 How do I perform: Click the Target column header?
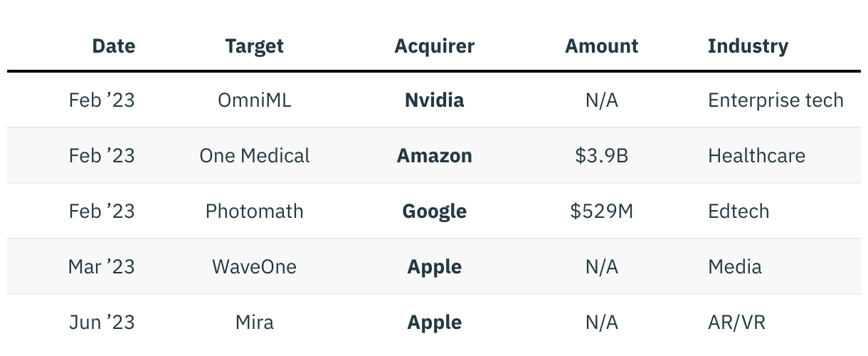(254, 46)
